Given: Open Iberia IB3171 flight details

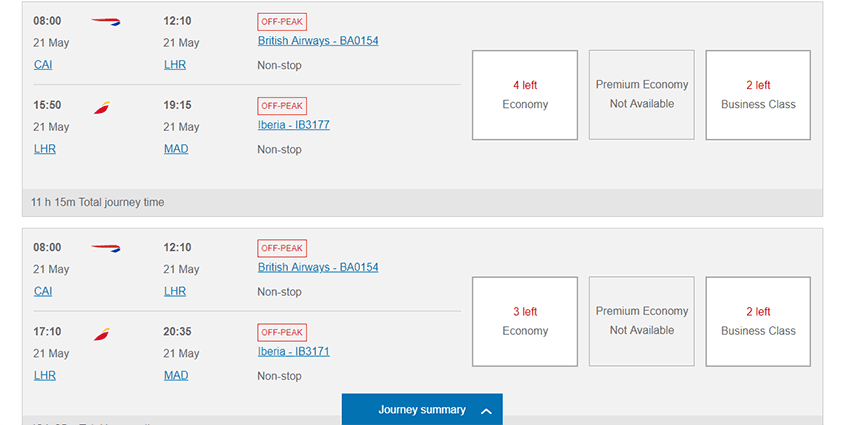Looking at the screenshot, I should (293, 351).
